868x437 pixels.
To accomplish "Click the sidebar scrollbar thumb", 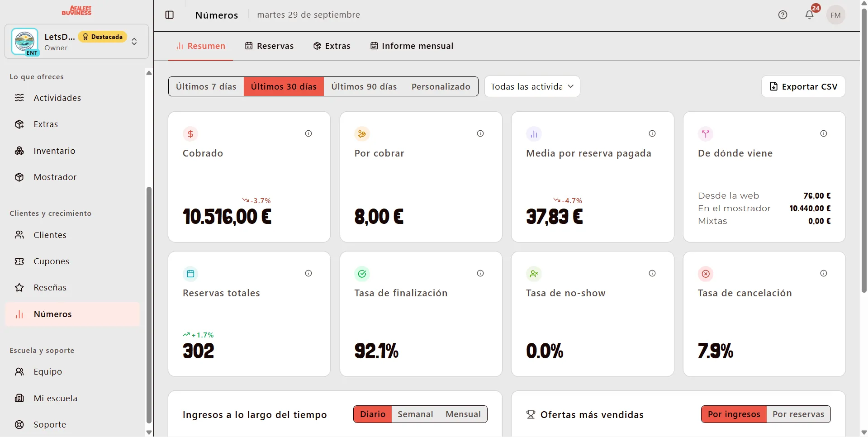I will (149, 305).
